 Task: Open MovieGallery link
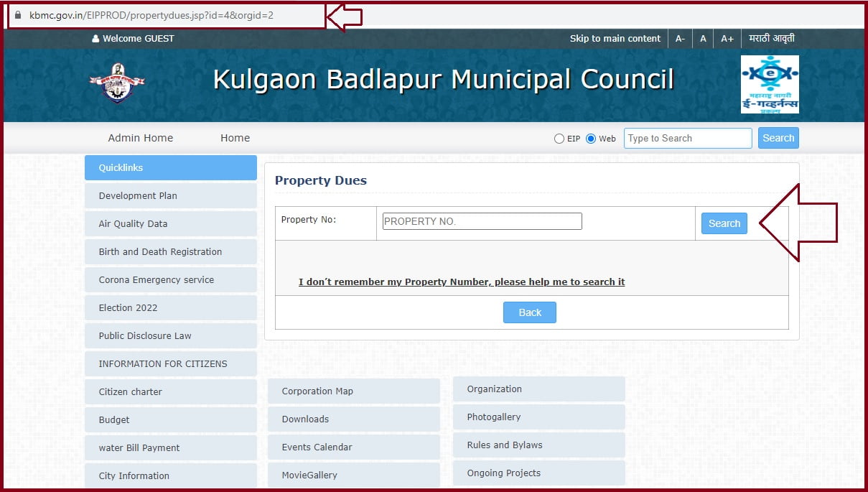tap(354, 475)
